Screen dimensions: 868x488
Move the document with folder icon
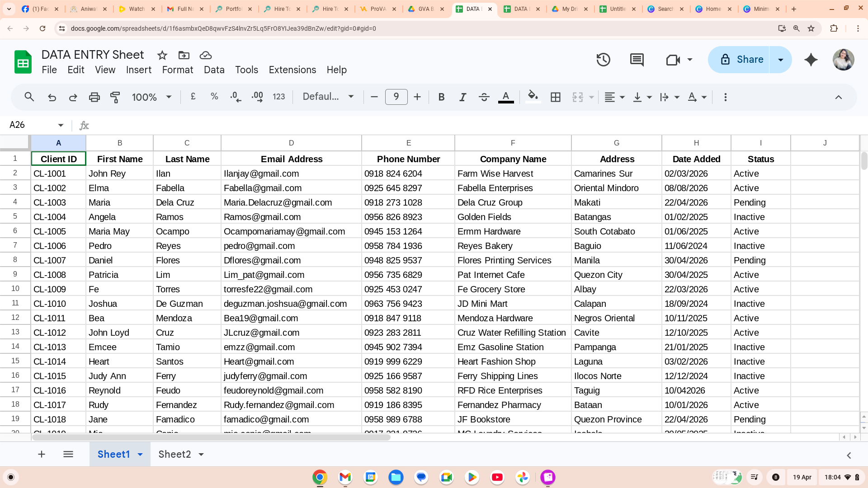pos(184,55)
